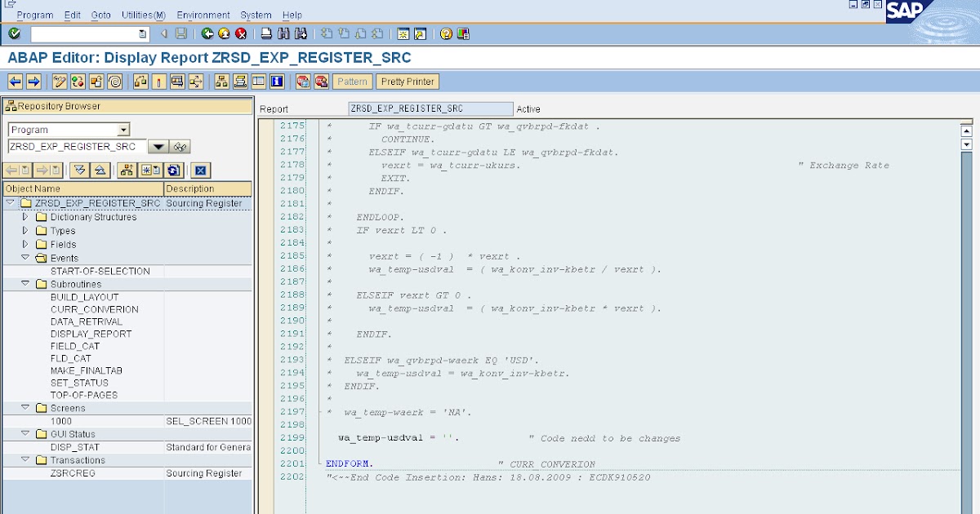The height and width of the screenshot is (514, 980).
Task: Open the Customize Local Layout icon
Action: (463, 33)
